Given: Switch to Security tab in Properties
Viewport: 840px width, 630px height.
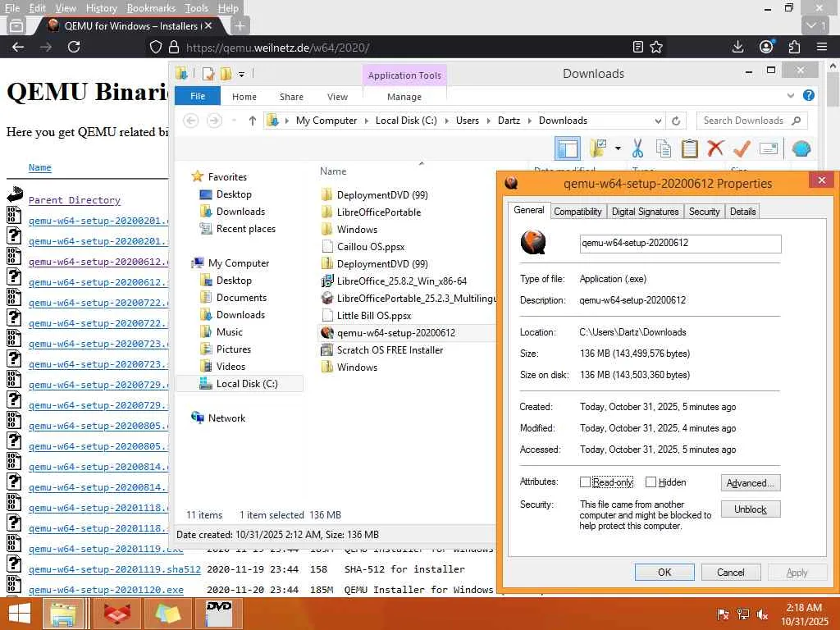Looking at the screenshot, I should pos(704,212).
